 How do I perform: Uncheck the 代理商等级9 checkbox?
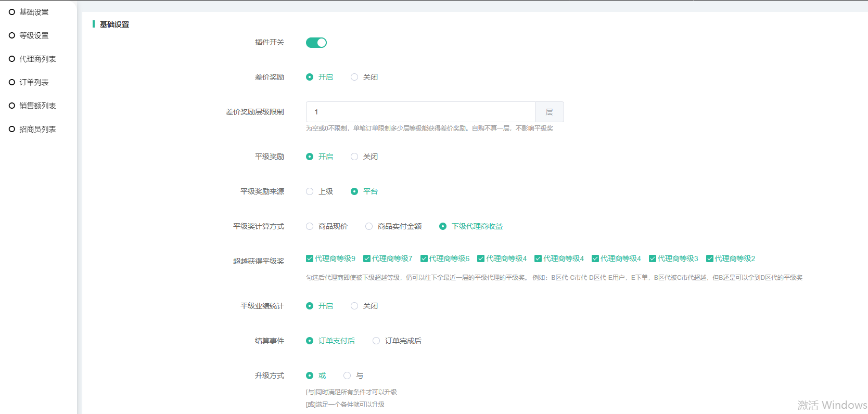click(310, 258)
